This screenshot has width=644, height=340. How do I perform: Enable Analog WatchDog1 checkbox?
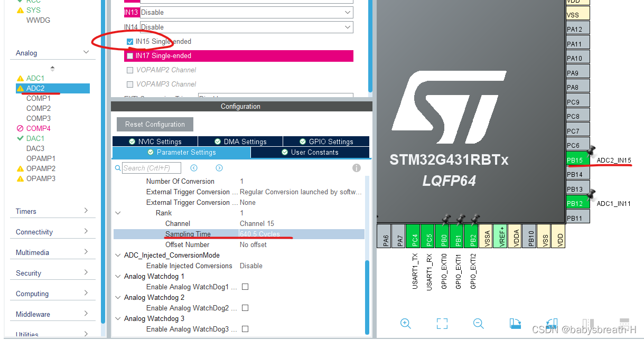245,287
